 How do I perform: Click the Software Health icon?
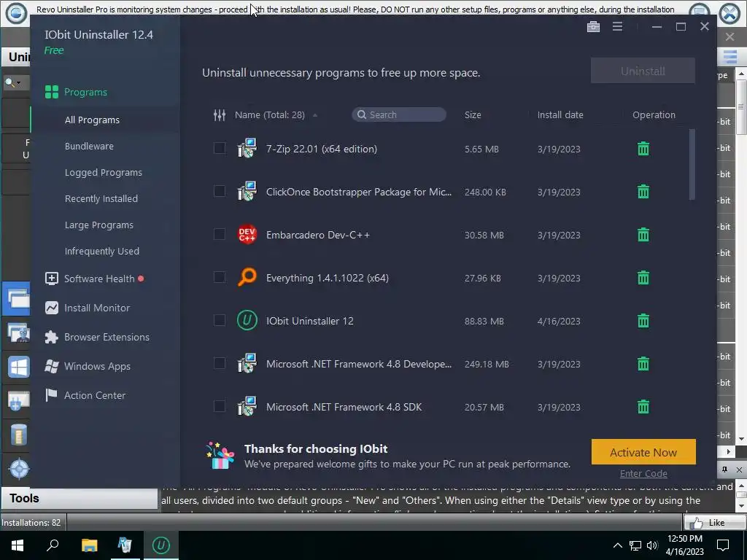(x=52, y=279)
